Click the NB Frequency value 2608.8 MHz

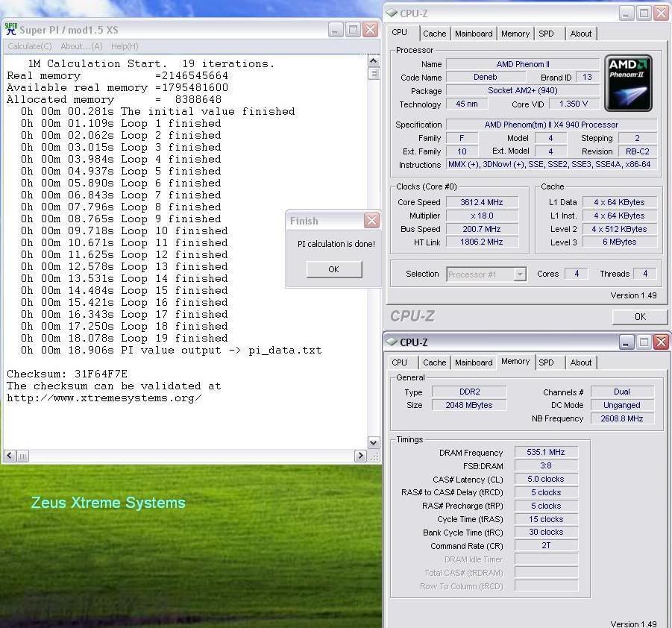pyautogui.click(x=622, y=418)
